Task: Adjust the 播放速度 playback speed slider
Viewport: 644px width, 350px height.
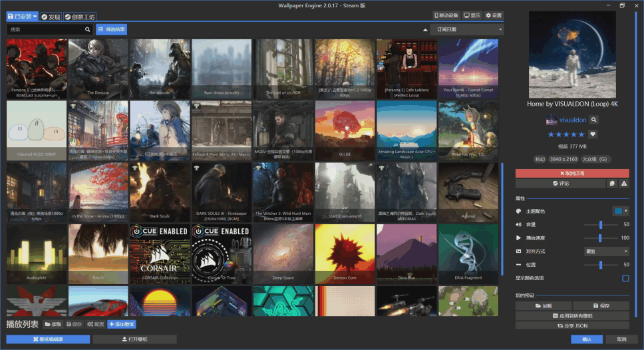Action: pyautogui.click(x=600, y=238)
